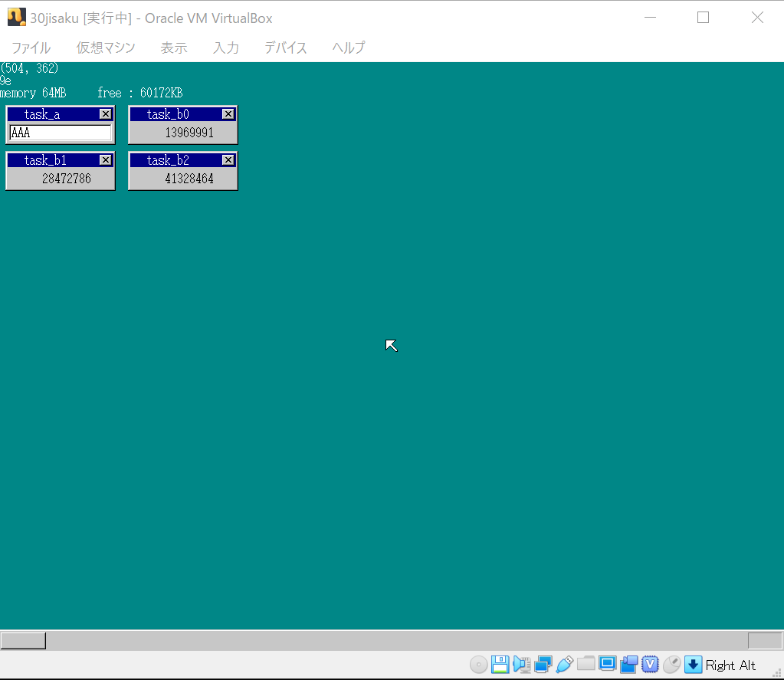The width and height of the screenshot is (784, 680).
Task: Close the task_b0 window
Action: pyautogui.click(x=228, y=114)
